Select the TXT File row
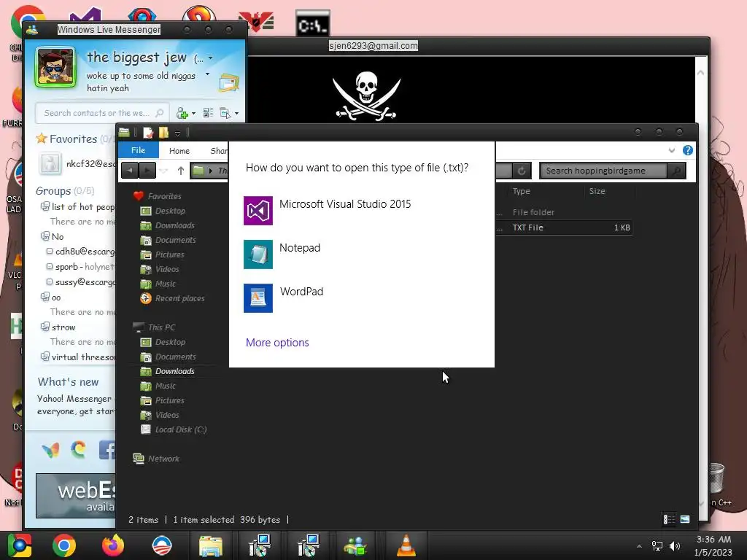Image resolution: width=747 pixels, height=560 pixels. pos(564,227)
